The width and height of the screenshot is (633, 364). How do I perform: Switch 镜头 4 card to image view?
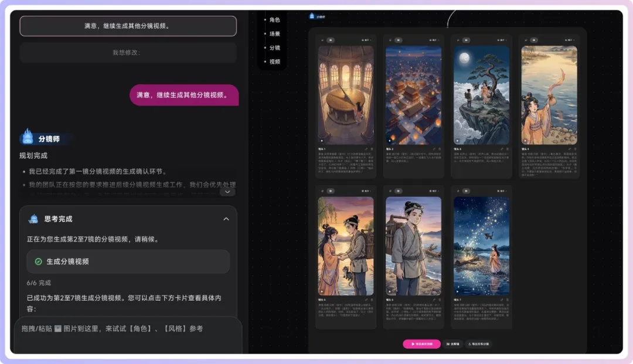pyautogui.click(x=525, y=40)
